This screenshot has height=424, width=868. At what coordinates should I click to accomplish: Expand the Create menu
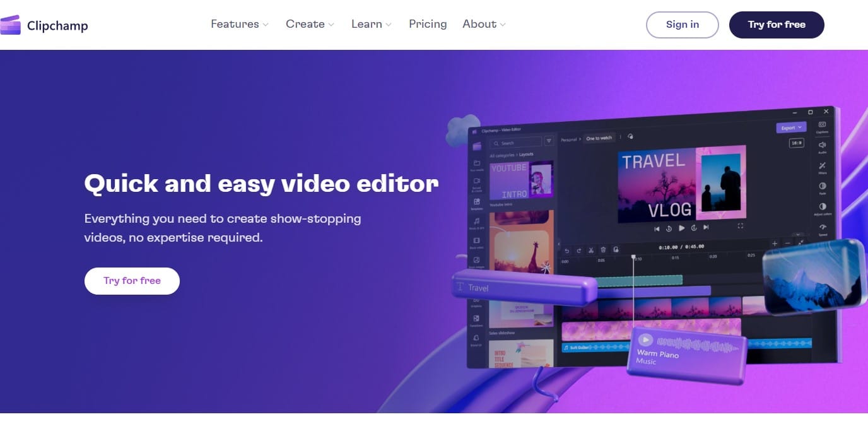click(x=310, y=24)
